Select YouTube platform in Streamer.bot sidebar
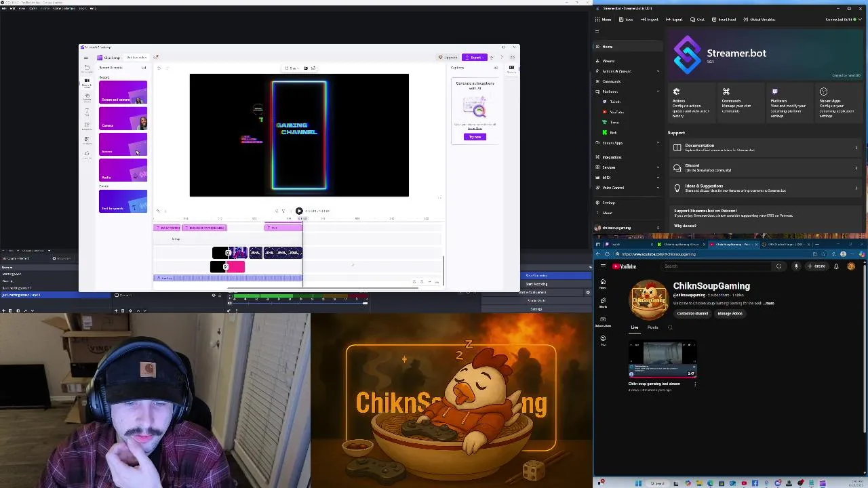 (x=616, y=112)
